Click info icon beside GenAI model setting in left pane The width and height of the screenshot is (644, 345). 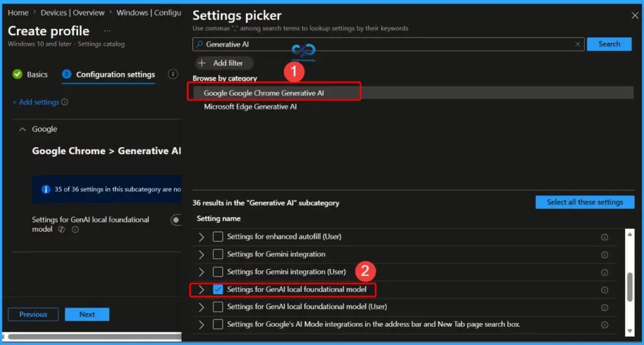[75, 230]
